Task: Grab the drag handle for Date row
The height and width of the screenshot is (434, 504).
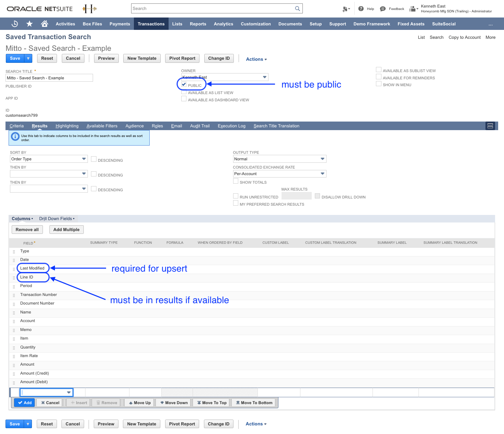Action: (x=14, y=260)
